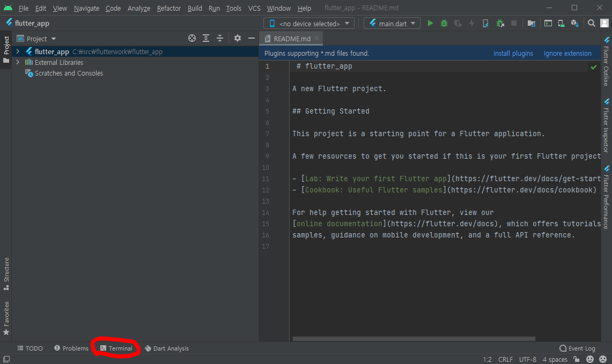Screen dimensions: 612x364
Task: Open the VCS menu
Action: 254,8
